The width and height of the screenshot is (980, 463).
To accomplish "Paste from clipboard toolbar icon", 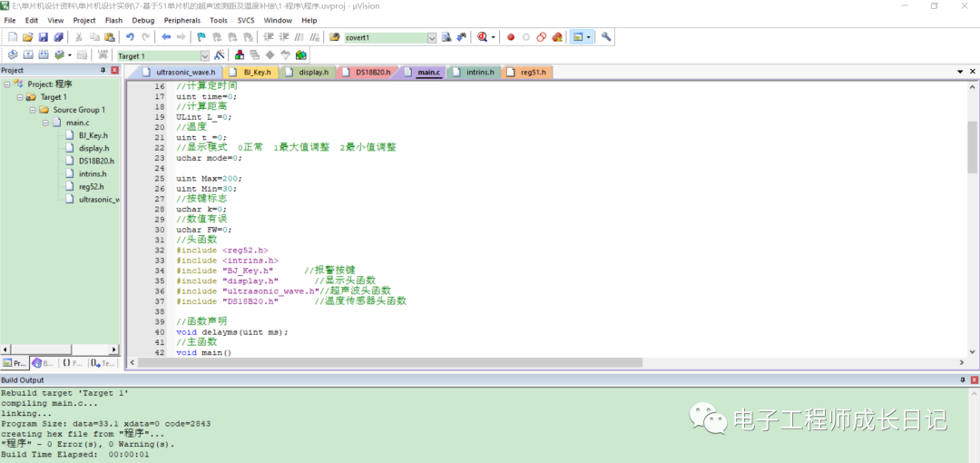I will [110, 37].
